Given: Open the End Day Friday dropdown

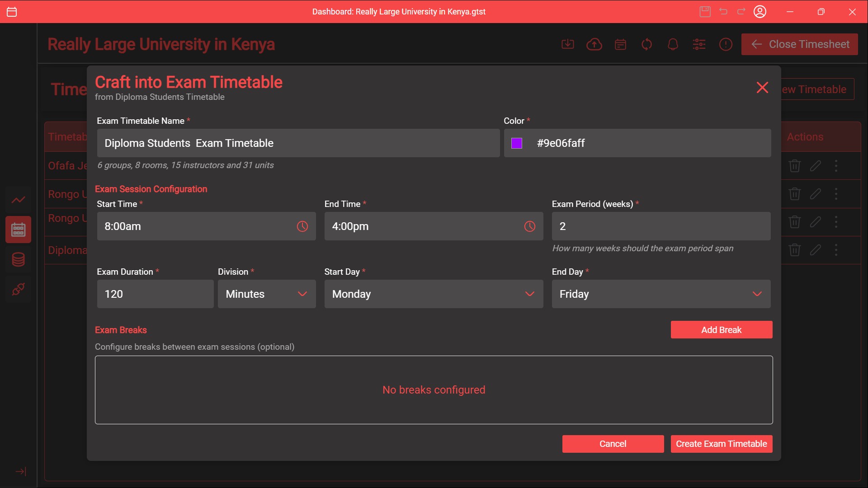Looking at the screenshot, I should [661, 294].
